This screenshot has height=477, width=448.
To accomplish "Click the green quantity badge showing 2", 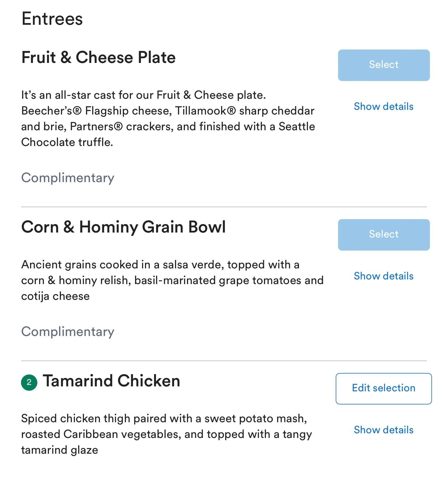I will (29, 382).
